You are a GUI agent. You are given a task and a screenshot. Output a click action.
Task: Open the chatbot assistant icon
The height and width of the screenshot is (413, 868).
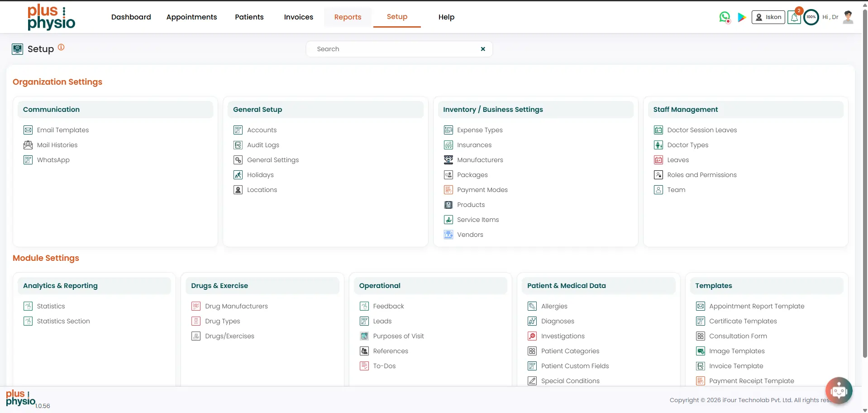coord(839,390)
